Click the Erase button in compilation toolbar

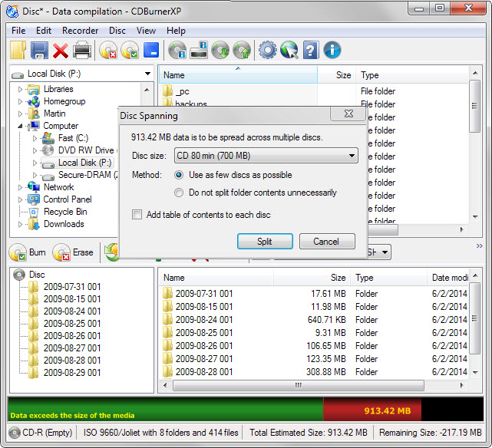coord(74,252)
